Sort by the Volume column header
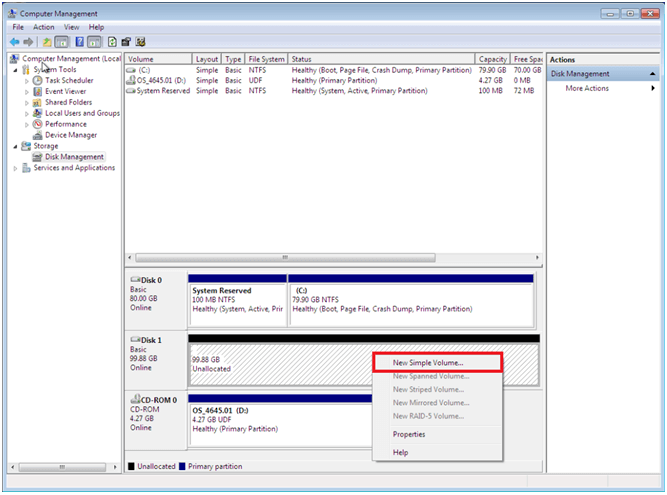 [x=158, y=59]
